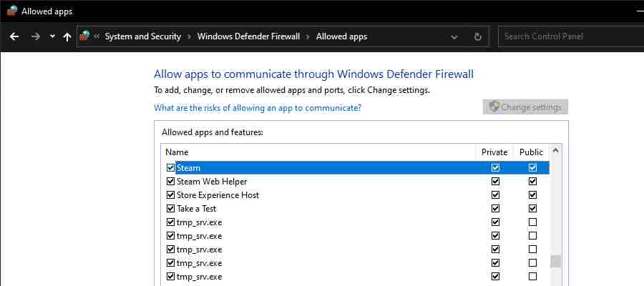Image resolution: width=644 pixels, height=286 pixels.
Task: Expand the address bar history dropdown
Action: (x=454, y=37)
